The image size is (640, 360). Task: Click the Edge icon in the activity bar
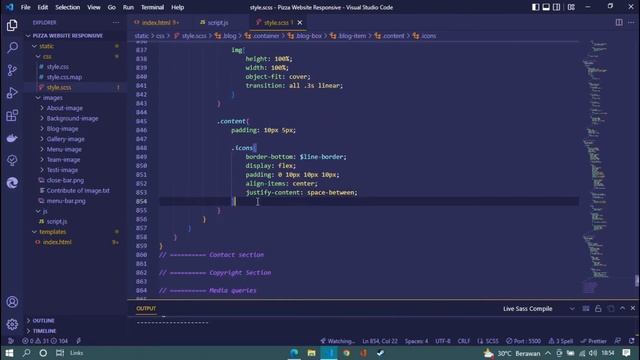tap(12, 182)
